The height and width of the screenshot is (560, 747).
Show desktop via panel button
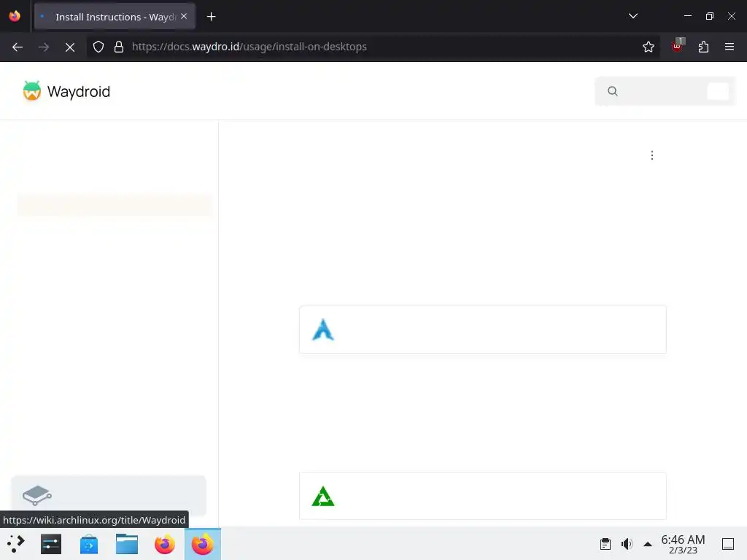click(728, 544)
